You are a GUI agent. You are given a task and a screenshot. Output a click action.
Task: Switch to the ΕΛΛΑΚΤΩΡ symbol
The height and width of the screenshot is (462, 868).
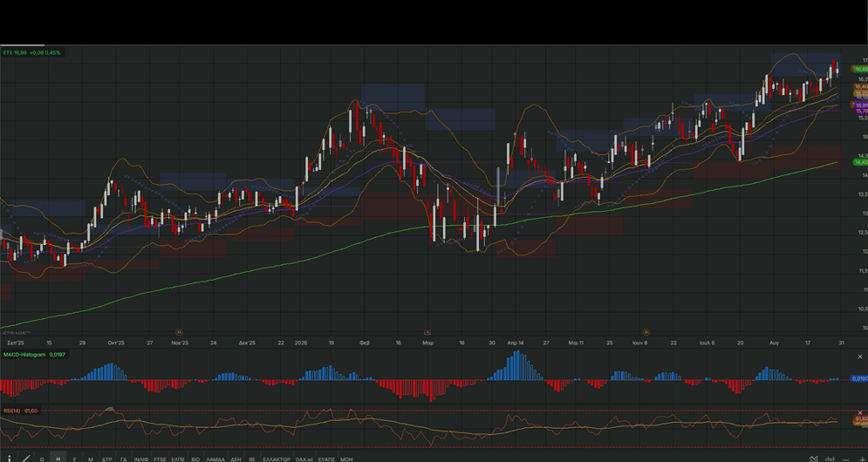click(x=277, y=459)
